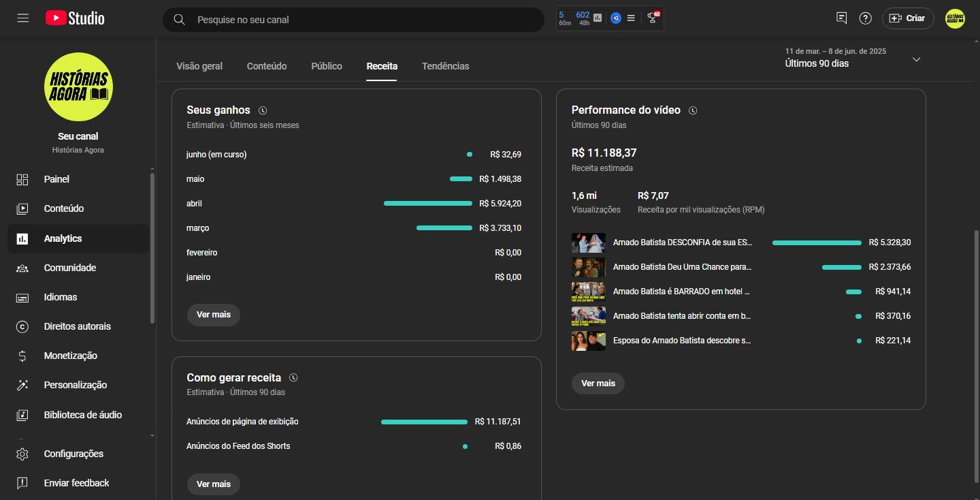Click the YouTube Studio logo
This screenshot has width=980, height=500.
75,18
